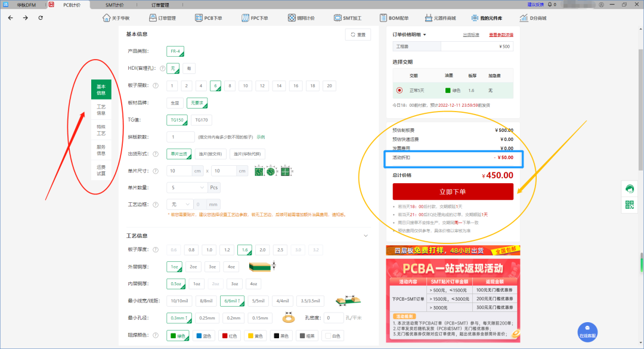
Task: Open 在线客服 chat bubble
Action: click(x=587, y=332)
